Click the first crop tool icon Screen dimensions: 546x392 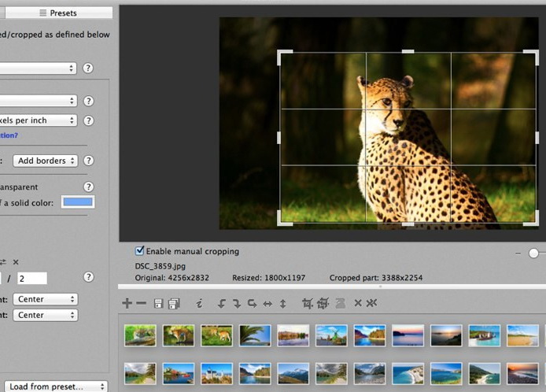click(308, 303)
